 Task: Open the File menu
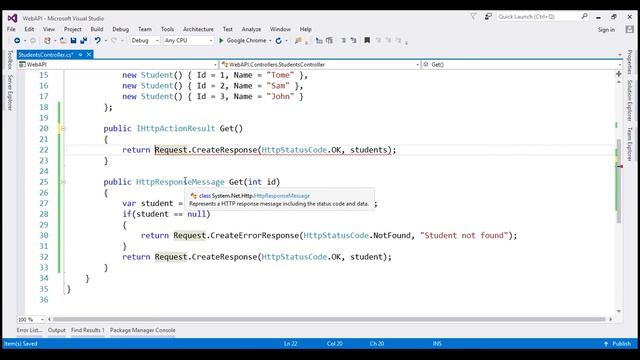coord(11,29)
